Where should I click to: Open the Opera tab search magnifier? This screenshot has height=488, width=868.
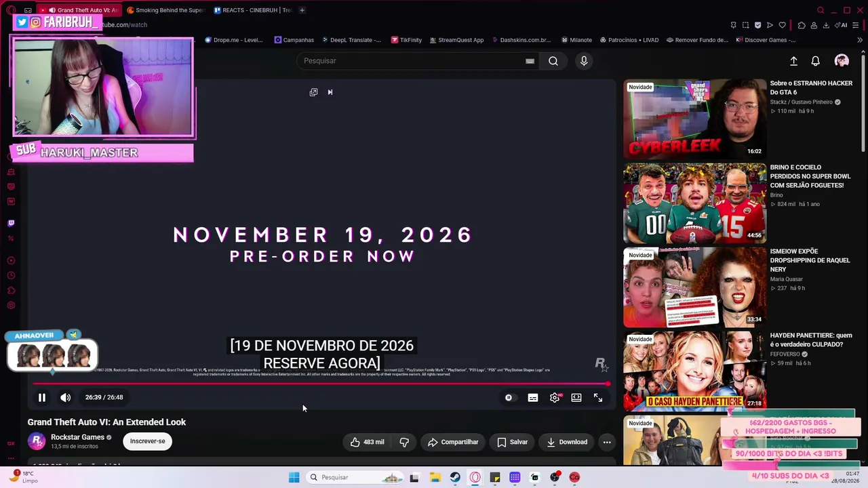tap(821, 10)
